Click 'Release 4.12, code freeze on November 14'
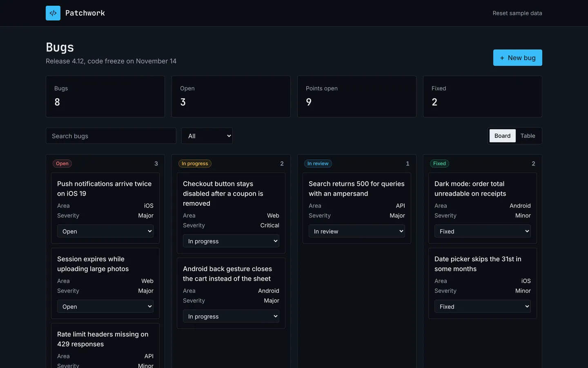The image size is (588, 368). tap(111, 61)
